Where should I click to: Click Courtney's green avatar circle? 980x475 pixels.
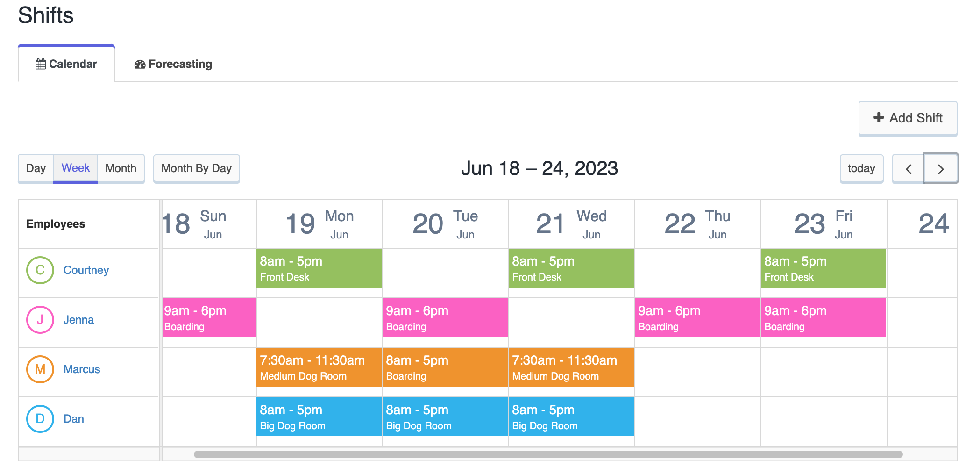pyautogui.click(x=40, y=270)
